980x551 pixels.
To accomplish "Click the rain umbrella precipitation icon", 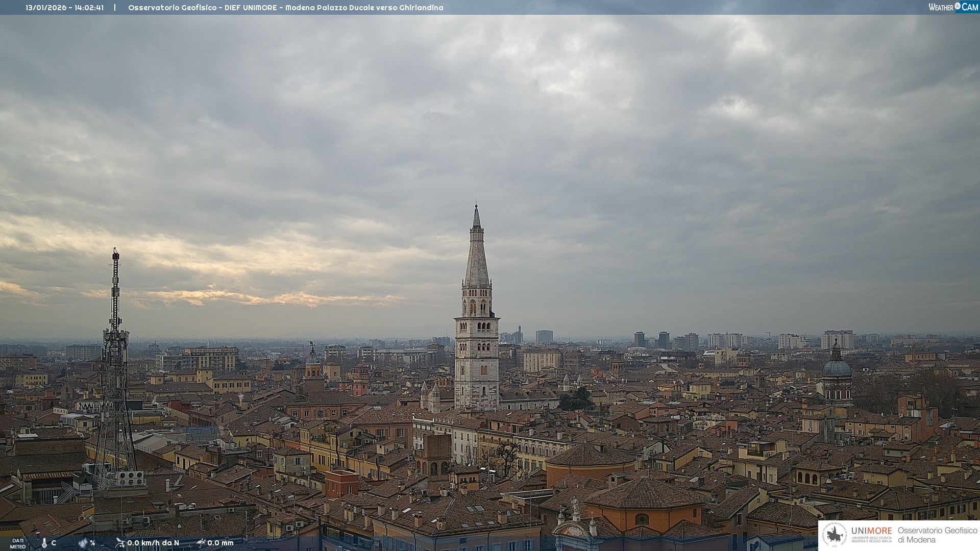I will [201, 543].
